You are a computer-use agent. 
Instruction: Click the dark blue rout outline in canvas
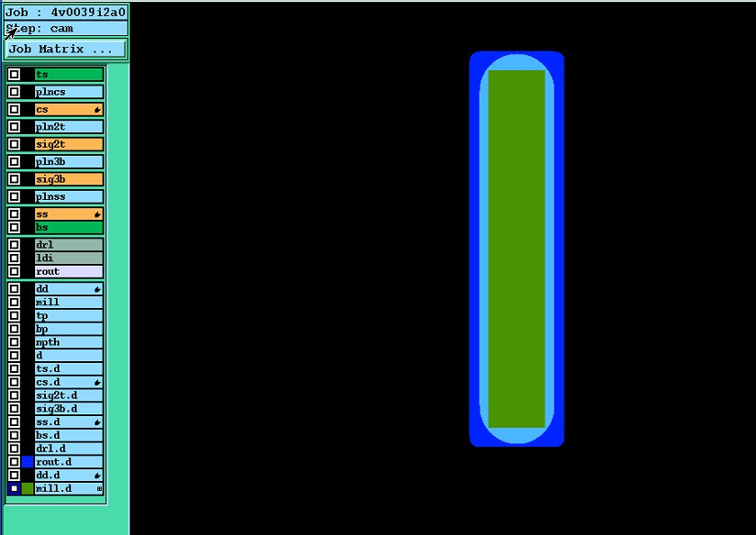pyautogui.click(x=474, y=249)
